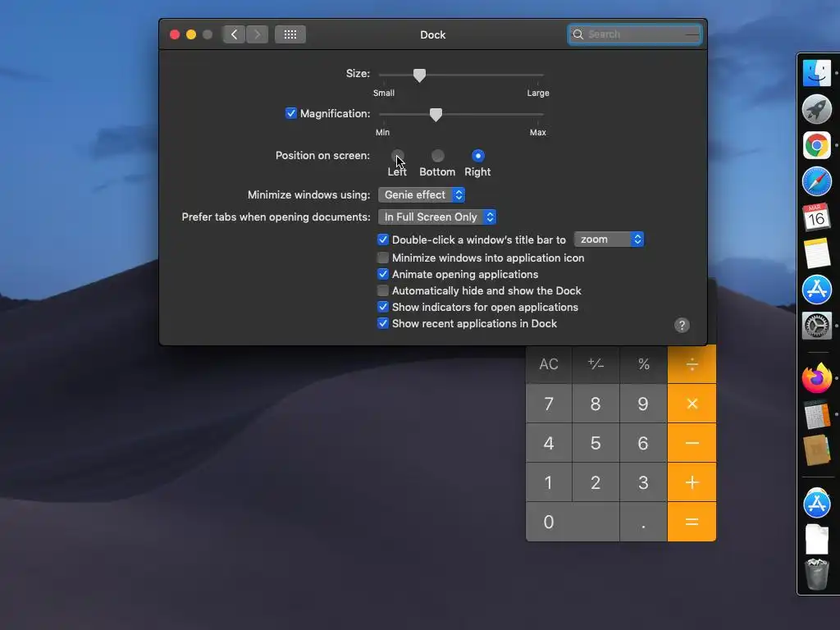Open Trash in the Dock
Screen dimensions: 840x630
816,574
